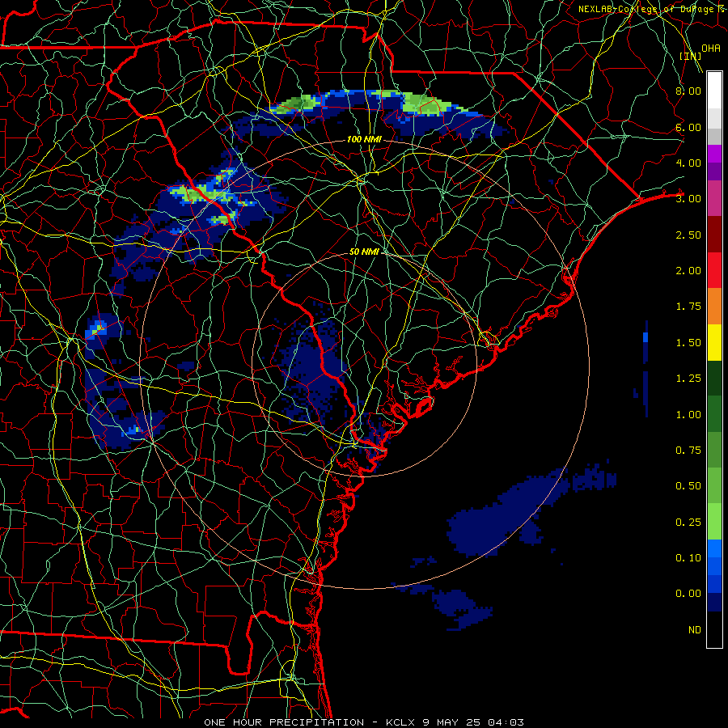Click the 6.00 legend value
Image resolution: width=728 pixels, height=728 pixels.
click(x=688, y=127)
